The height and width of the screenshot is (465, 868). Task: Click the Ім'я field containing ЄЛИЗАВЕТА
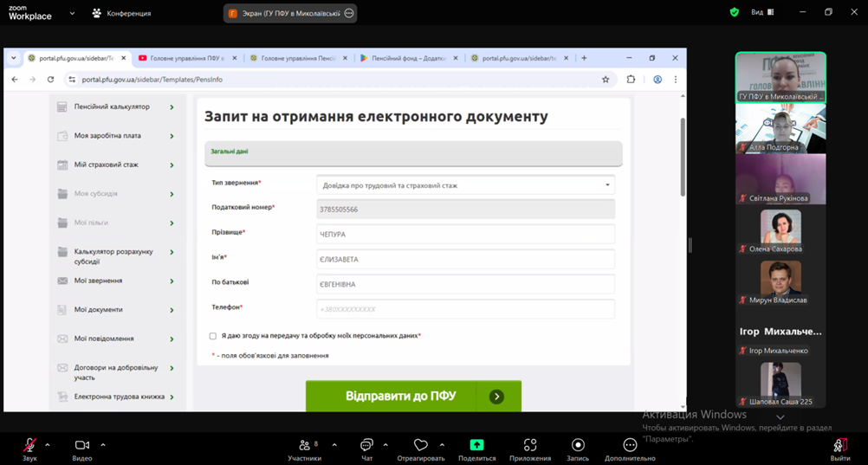(x=465, y=259)
